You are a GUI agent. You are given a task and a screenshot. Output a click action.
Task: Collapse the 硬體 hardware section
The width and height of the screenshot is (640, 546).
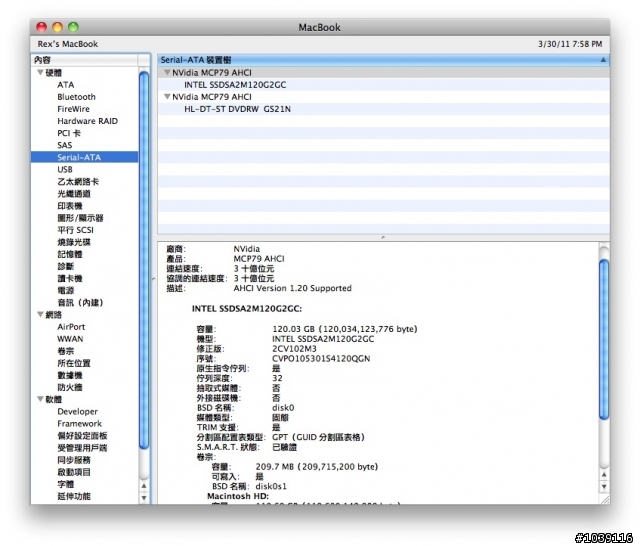(x=40, y=73)
